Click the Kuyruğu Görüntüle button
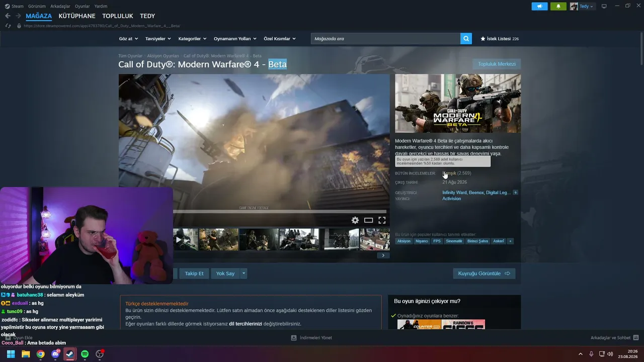 tap(484, 274)
